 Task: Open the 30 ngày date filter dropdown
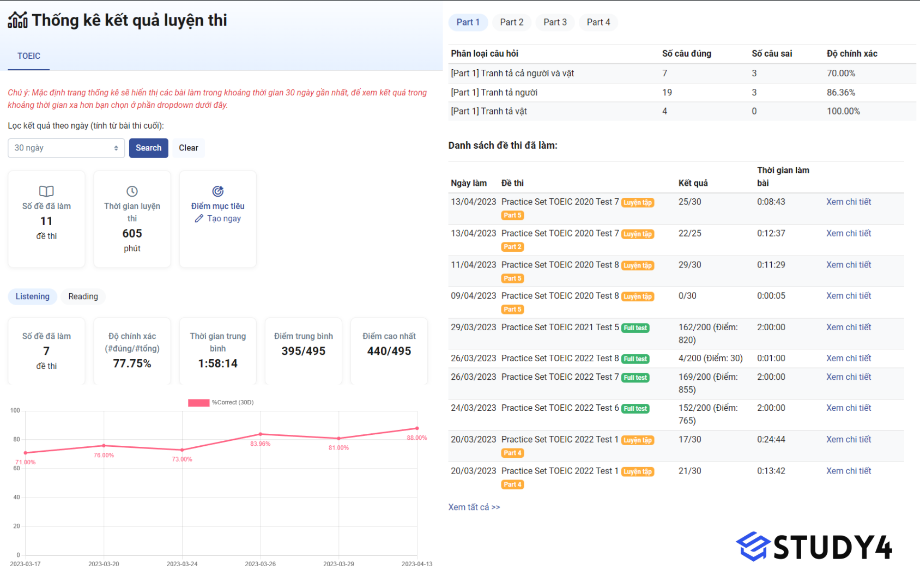click(66, 148)
